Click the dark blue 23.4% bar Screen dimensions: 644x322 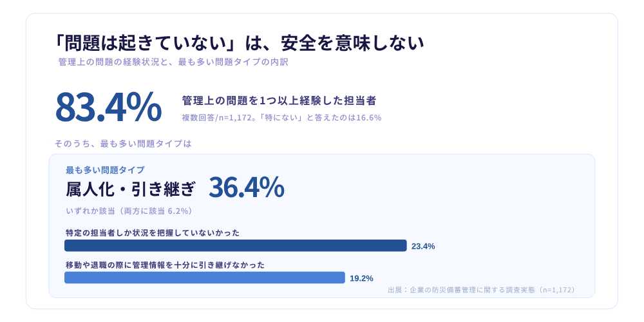pos(235,245)
